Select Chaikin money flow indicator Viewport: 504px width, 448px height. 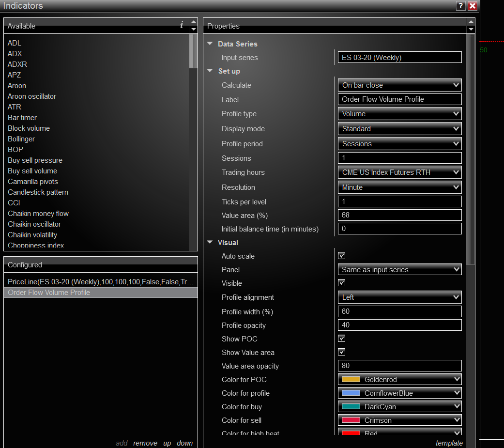click(x=38, y=213)
